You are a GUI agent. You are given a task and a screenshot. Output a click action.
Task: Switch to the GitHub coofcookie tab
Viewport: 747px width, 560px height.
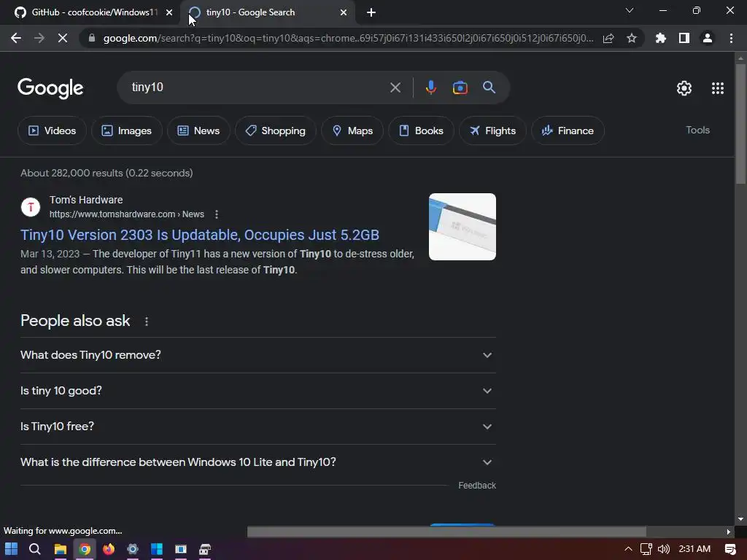tap(90, 12)
